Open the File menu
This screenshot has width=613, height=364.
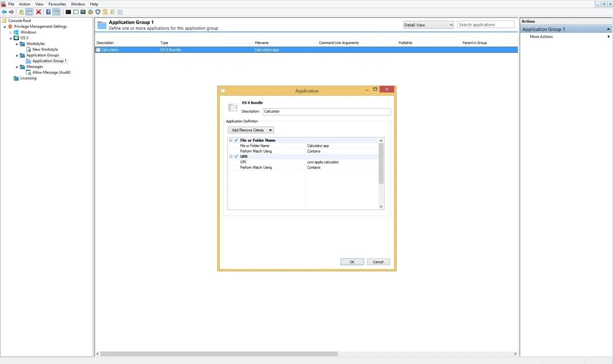(x=11, y=4)
